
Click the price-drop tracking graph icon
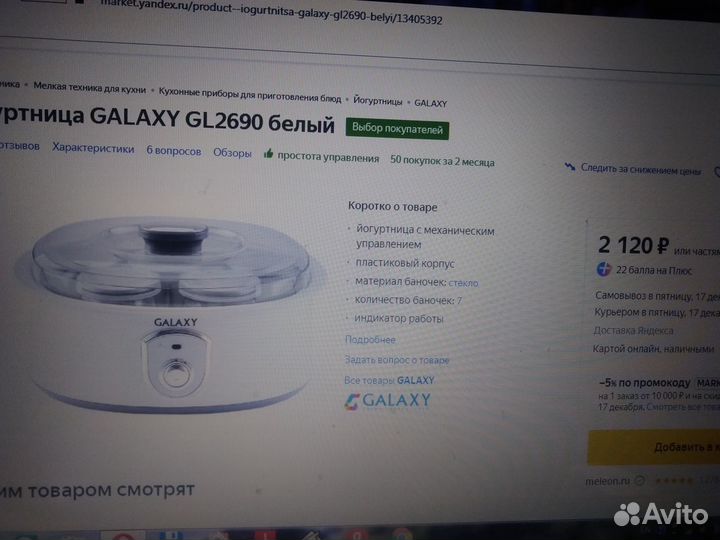[x=570, y=166]
